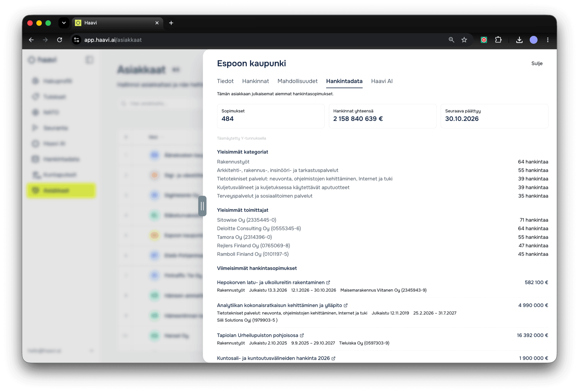Open external link icon beside Kuntosali contract
Screen dimensions: 579x392
(333, 358)
